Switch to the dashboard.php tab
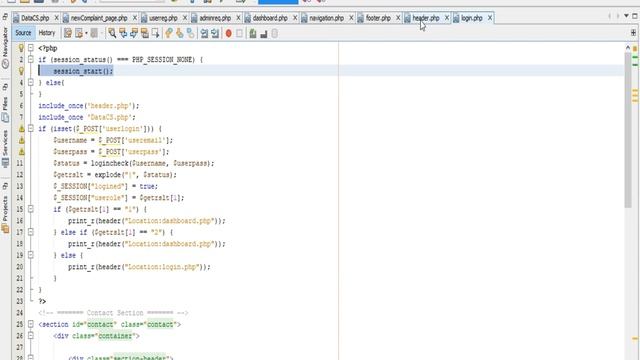This screenshot has height=360, width=640. 270,18
